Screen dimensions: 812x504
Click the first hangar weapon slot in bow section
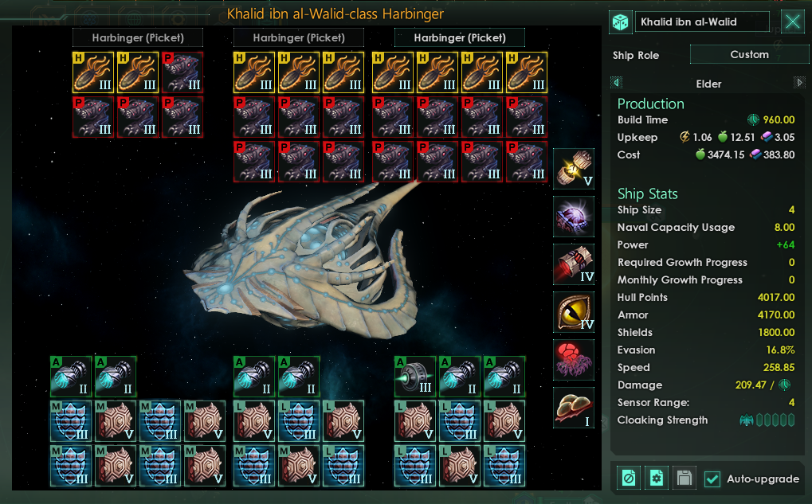point(93,72)
